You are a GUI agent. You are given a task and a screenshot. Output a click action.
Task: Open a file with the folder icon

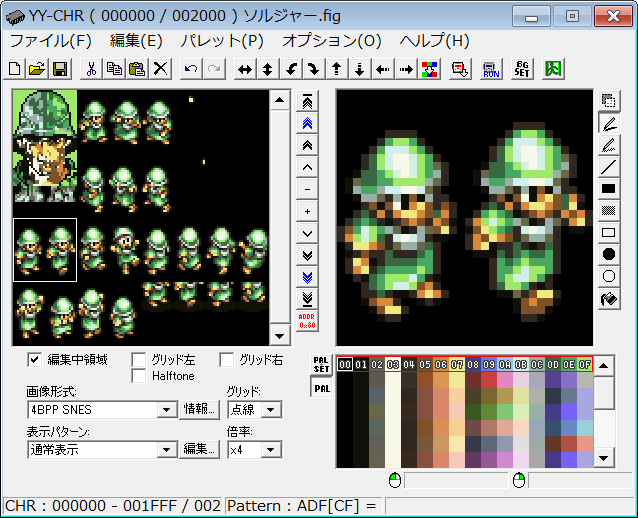point(37,69)
